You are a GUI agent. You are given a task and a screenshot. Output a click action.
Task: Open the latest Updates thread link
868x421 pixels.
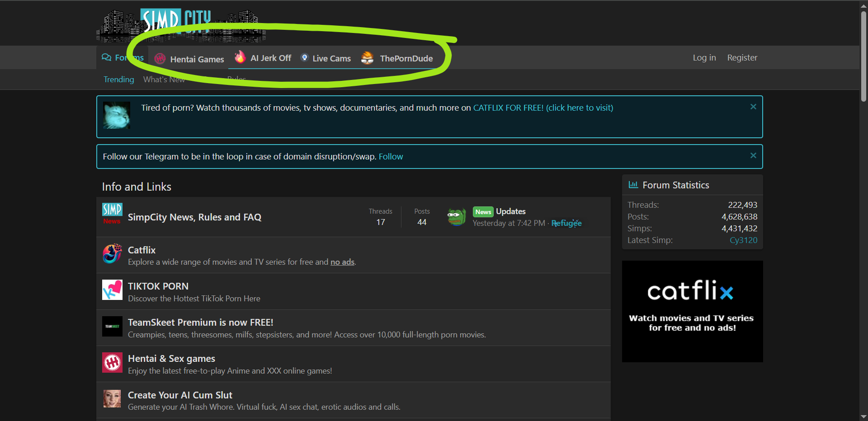[511, 211]
